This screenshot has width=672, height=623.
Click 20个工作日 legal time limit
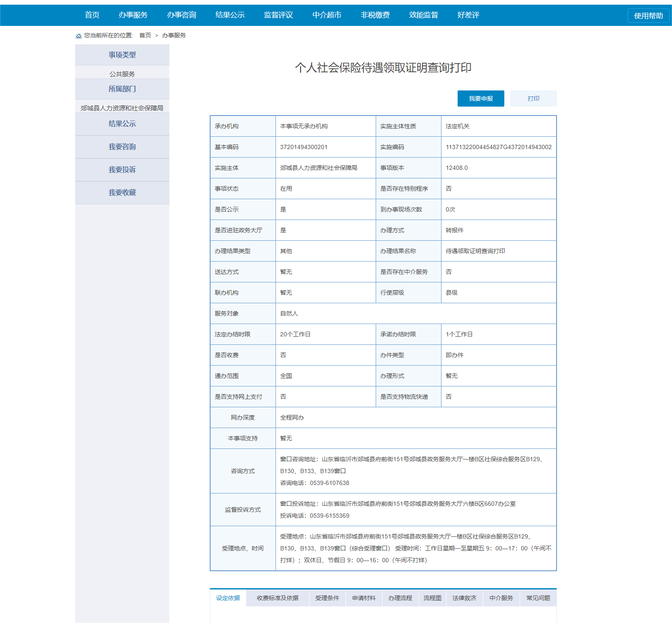tap(295, 334)
